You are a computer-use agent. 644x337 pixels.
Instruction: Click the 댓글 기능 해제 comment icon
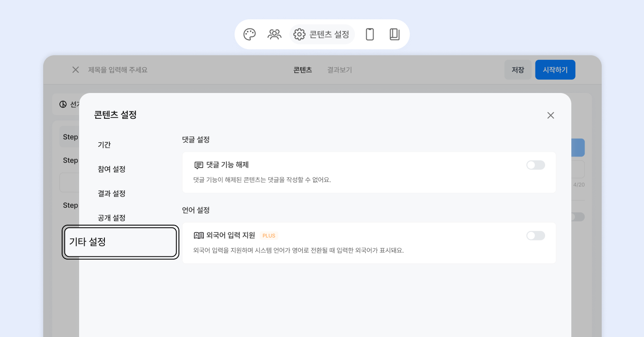[x=199, y=165]
